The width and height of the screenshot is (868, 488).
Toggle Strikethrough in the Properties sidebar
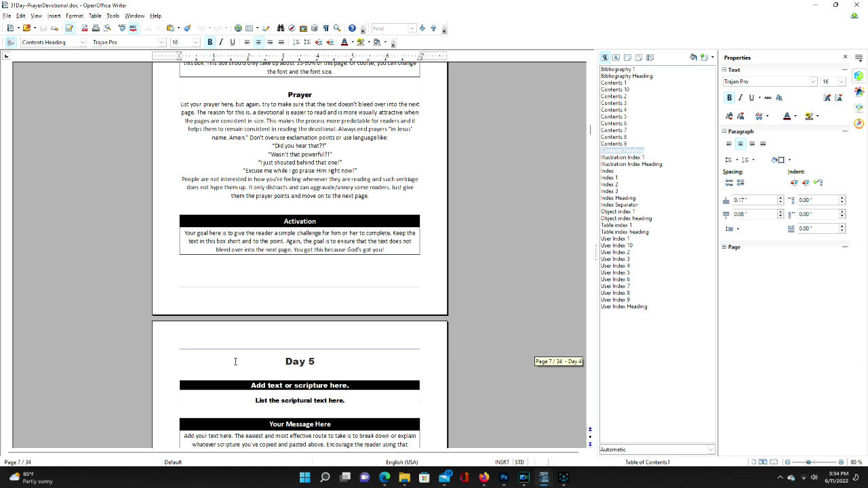(768, 98)
